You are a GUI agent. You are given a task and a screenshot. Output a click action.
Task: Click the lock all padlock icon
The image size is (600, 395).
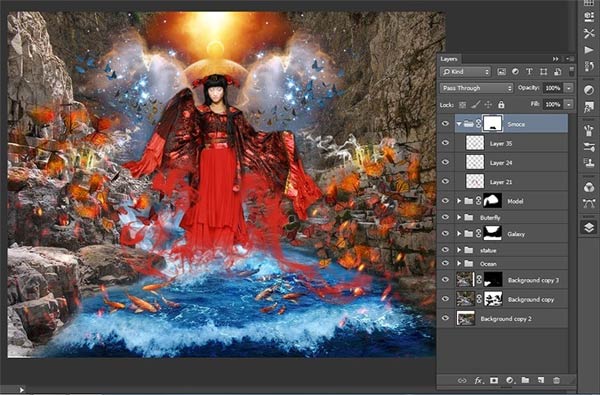[501, 104]
